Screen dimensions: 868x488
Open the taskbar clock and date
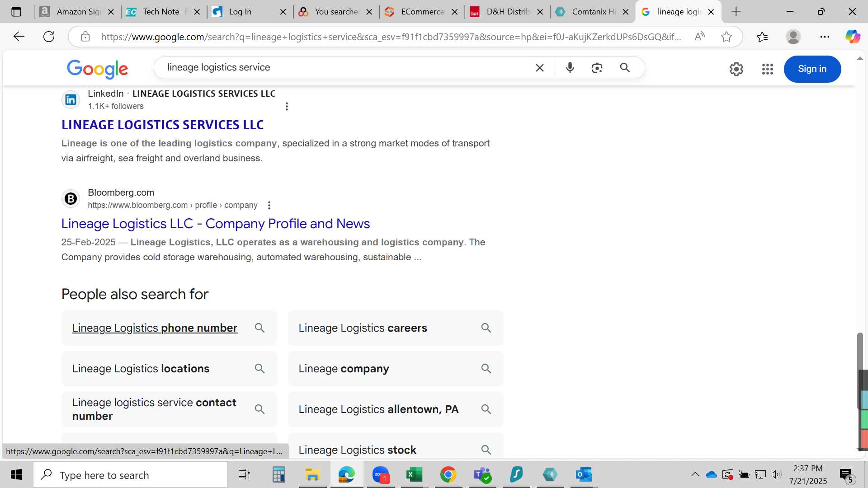tap(808, 475)
